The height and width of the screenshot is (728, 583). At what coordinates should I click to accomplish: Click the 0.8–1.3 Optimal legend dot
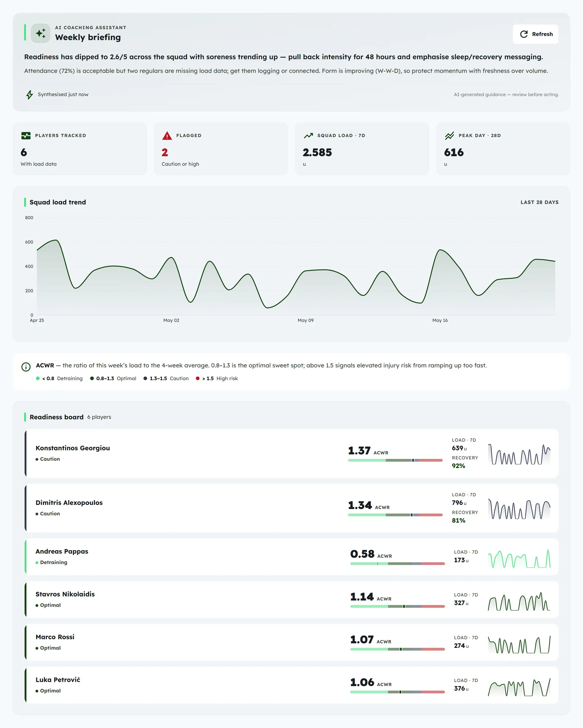[x=92, y=378]
